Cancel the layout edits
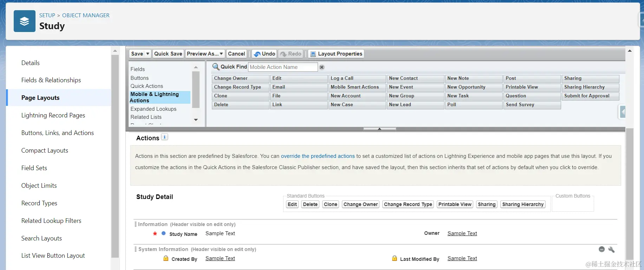This screenshot has height=270, width=644. (236, 54)
